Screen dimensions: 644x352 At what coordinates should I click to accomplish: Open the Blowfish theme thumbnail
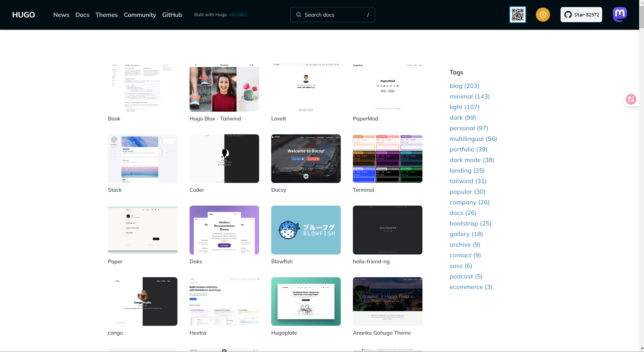tap(306, 230)
